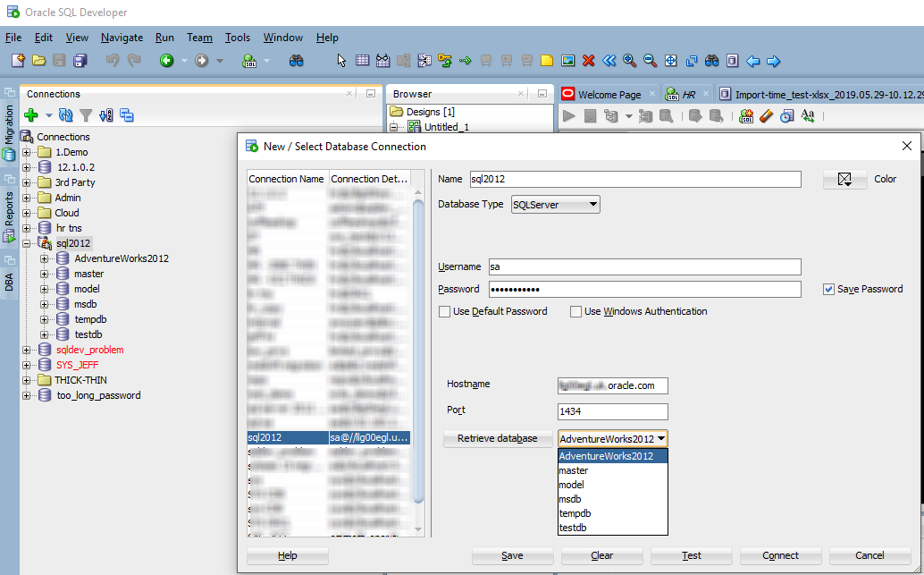Refresh the Connections panel
This screenshot has height=575, width=924.
(x=66, y=115)
